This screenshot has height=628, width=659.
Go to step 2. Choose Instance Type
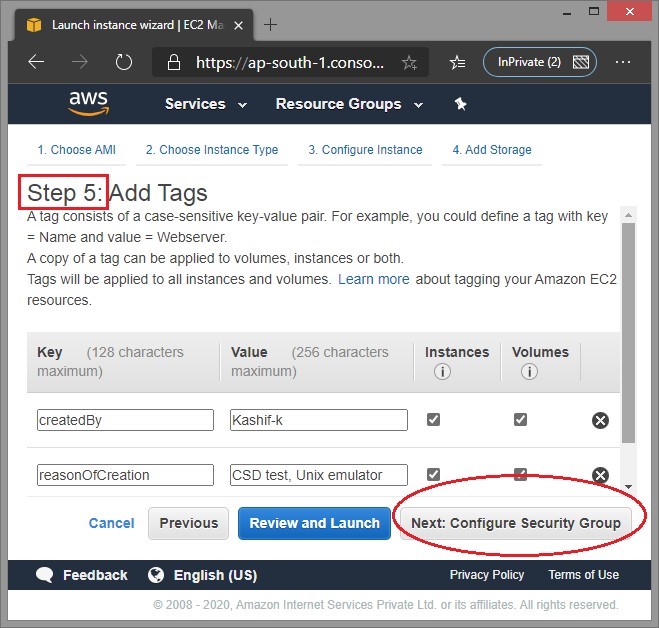pos(212,150)
